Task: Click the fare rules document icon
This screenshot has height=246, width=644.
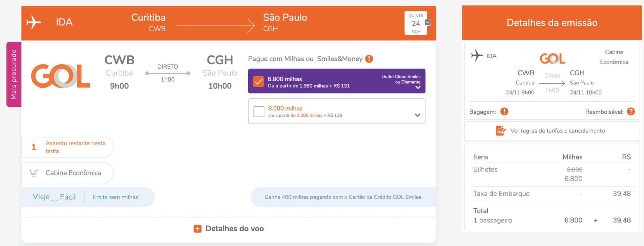Action: coord(501,130)
